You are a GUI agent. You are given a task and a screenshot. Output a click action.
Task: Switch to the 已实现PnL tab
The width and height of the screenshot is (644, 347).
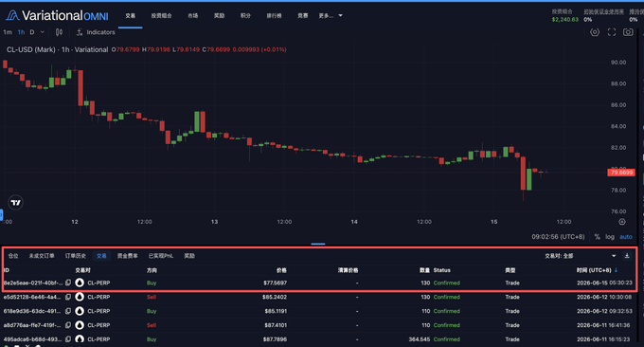pyautogui.click(x=161, y=256)
